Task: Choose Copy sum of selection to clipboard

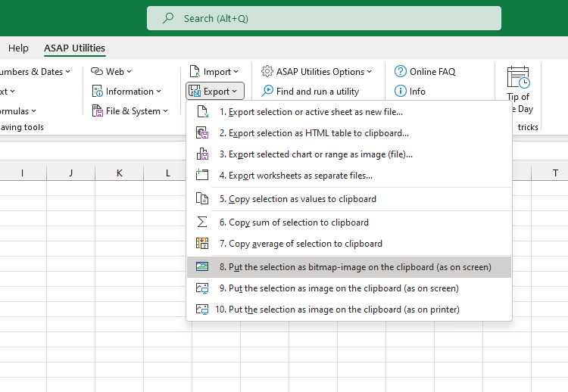Action: click(x=349, y=222)
